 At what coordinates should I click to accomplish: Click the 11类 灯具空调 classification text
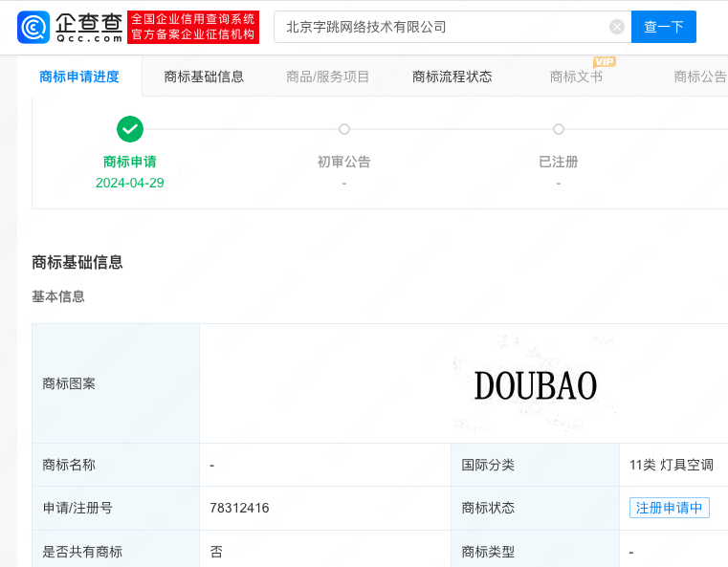(x=672, y=465)
